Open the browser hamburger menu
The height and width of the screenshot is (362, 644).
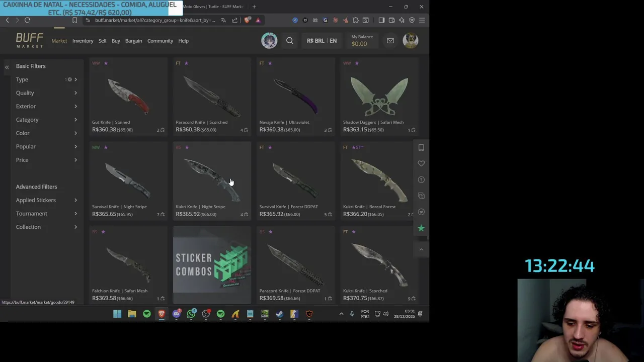tap(422, 20)
